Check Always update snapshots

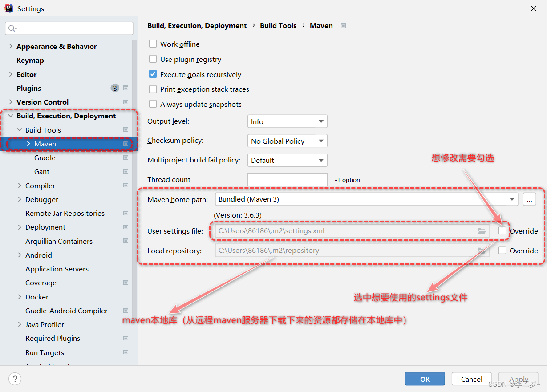click(x=153, y=104)
